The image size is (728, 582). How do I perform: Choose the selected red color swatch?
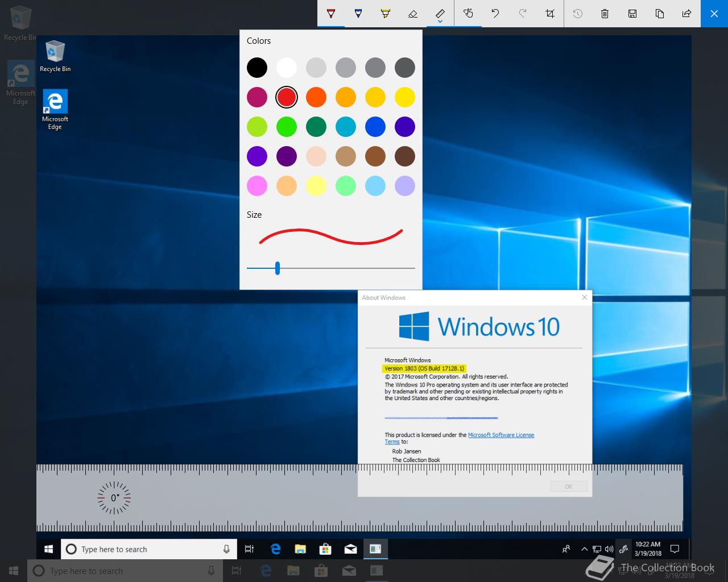[x=287, y=97]
